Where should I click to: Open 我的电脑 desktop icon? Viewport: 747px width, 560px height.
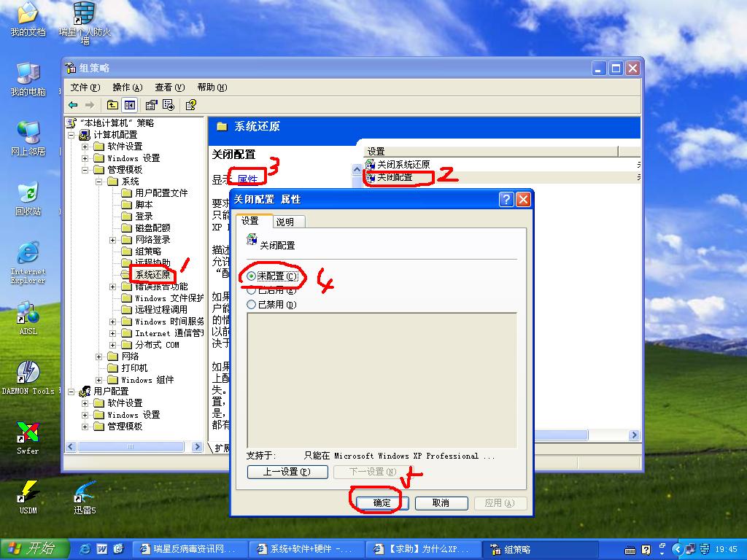[x=28, y=79]
